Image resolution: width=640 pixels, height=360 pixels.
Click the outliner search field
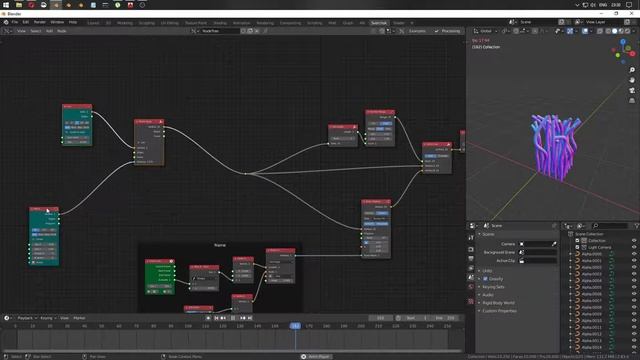tap(610, 226)
